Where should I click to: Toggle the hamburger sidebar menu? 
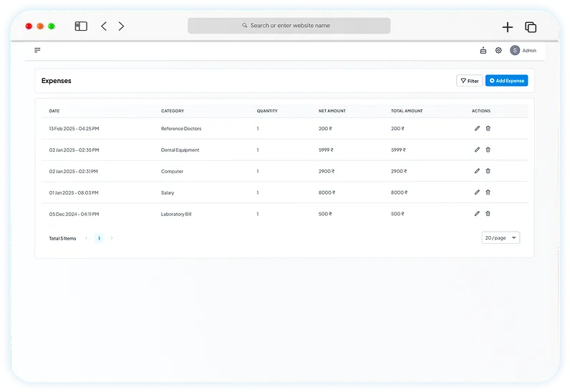click(37, 50)
